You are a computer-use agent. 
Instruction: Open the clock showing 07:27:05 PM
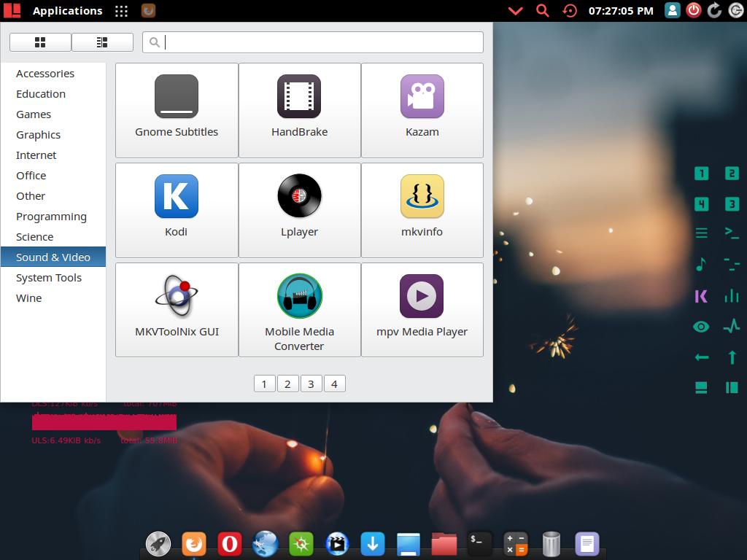(621, 10)
